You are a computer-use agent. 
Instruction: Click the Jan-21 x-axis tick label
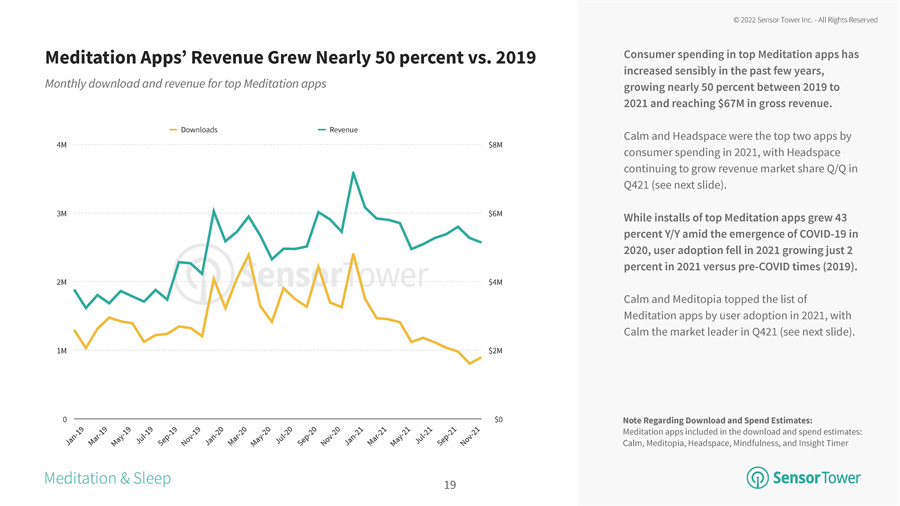(x=353, y=436)
